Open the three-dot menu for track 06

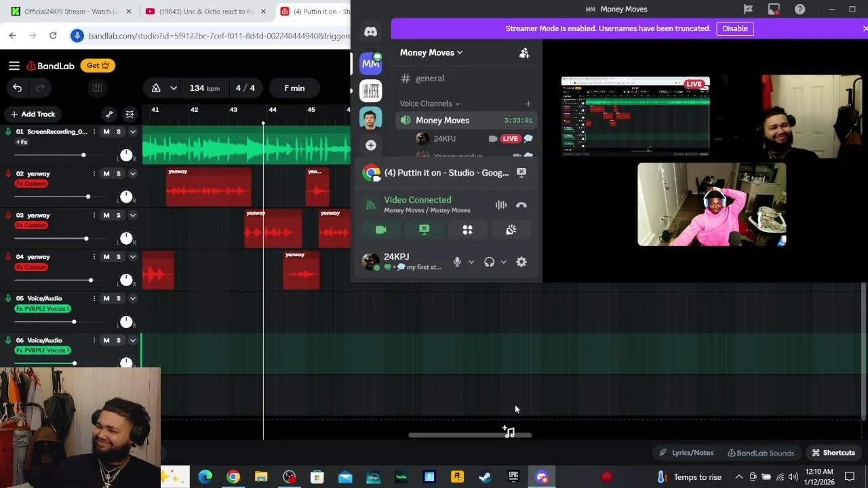click(x=94, y=340)
